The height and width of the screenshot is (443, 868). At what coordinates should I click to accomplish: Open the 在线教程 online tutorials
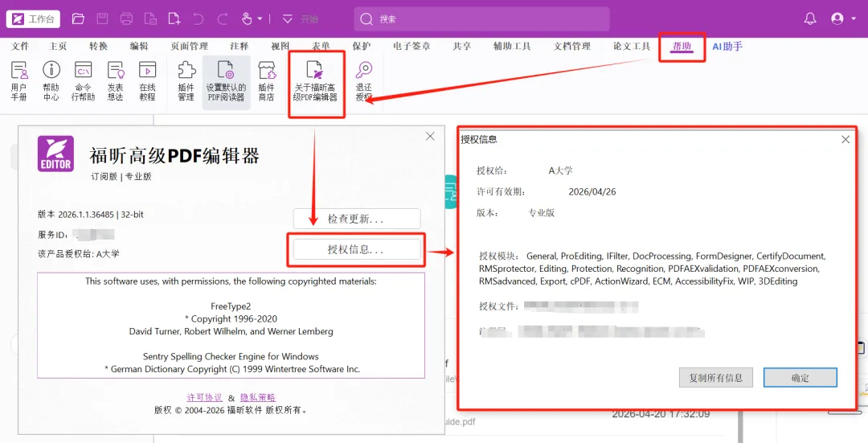click(x=147, y=81)
